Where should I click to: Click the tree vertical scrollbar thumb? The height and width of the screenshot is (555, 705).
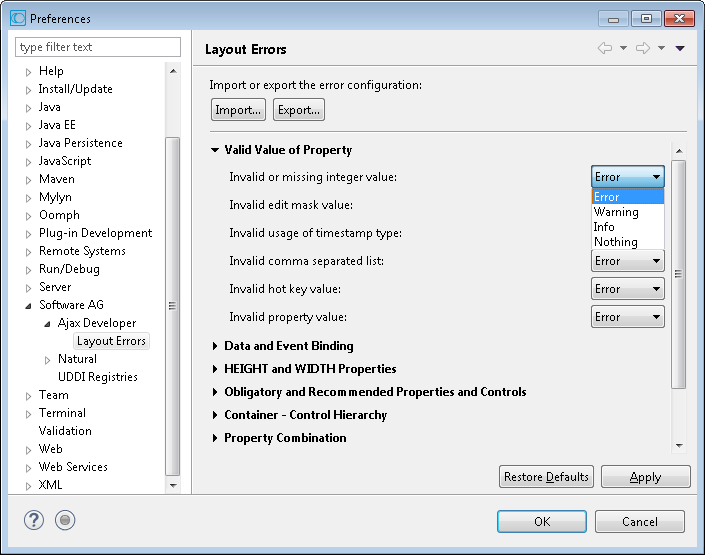[173, 306]
